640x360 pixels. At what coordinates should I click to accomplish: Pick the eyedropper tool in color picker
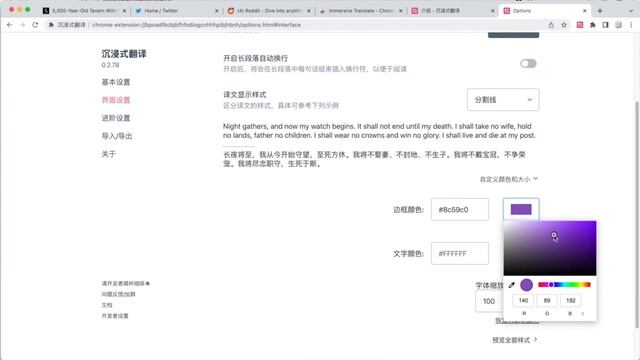pyautogui.click(x=511, y=285)
